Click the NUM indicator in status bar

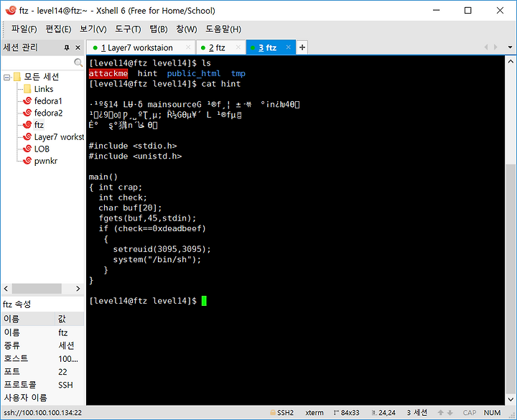[492, 413]
